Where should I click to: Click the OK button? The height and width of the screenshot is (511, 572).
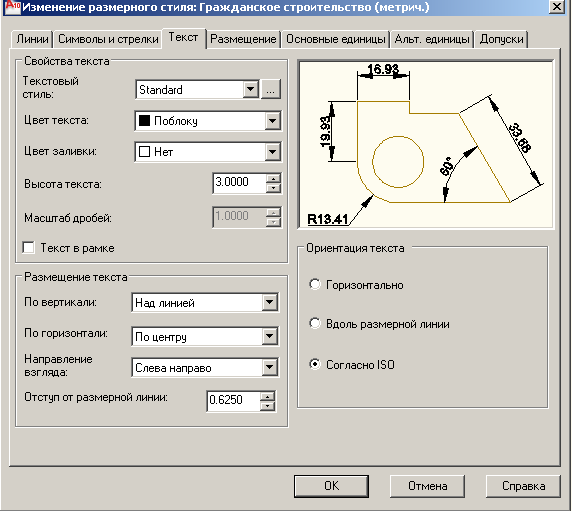pos(331,486)
